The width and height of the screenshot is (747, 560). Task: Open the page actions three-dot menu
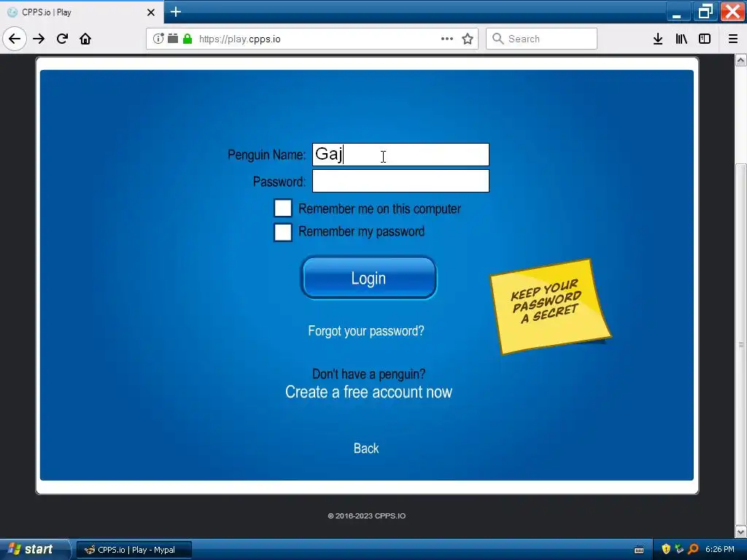coord(447,39)
